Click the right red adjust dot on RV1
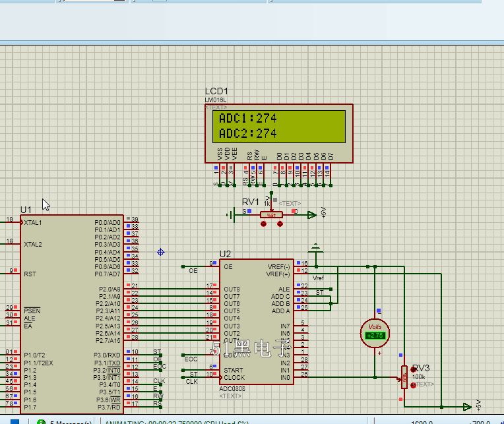Screen dimensions: 504x424 (280, 224)
